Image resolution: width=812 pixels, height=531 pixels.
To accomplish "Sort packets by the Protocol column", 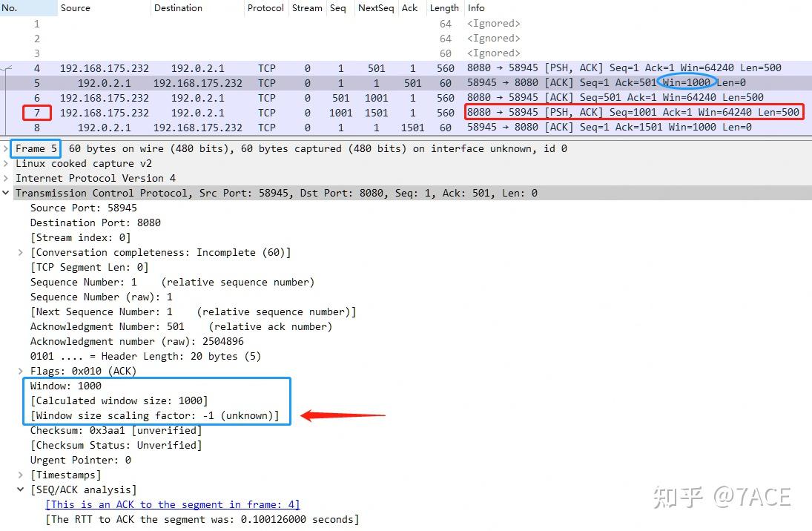I will [265, 8].
